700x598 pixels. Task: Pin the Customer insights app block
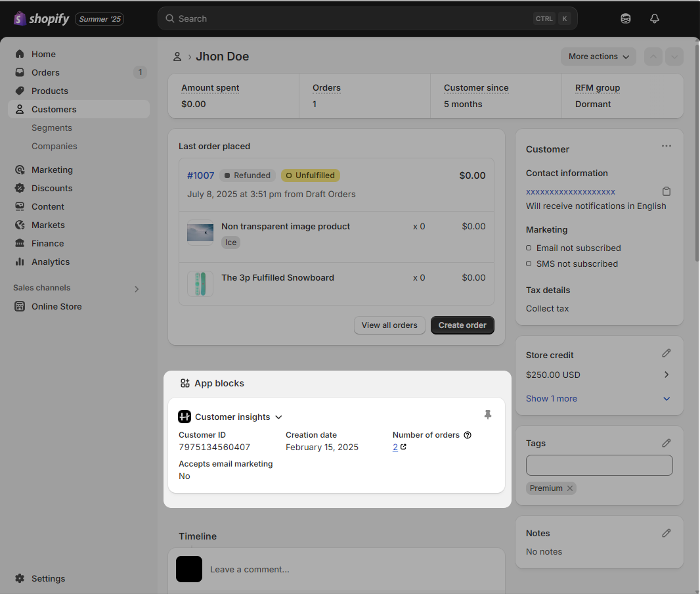[487, 415]
